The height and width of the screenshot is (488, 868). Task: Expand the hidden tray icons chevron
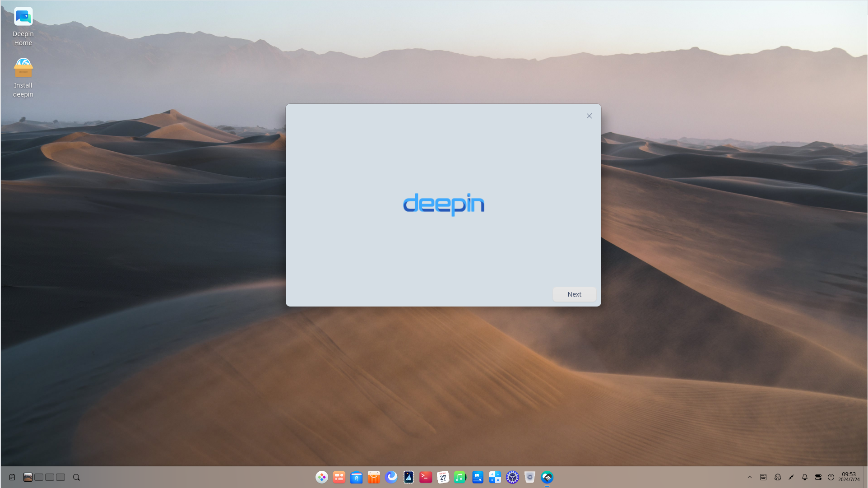[x=750, y=477]
